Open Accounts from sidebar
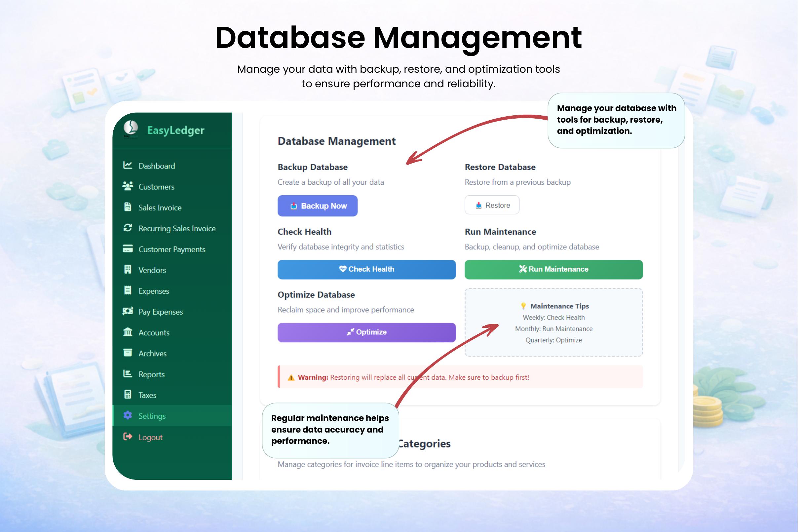The width and height of the screenshot is (798, 532). click(172, 332)
